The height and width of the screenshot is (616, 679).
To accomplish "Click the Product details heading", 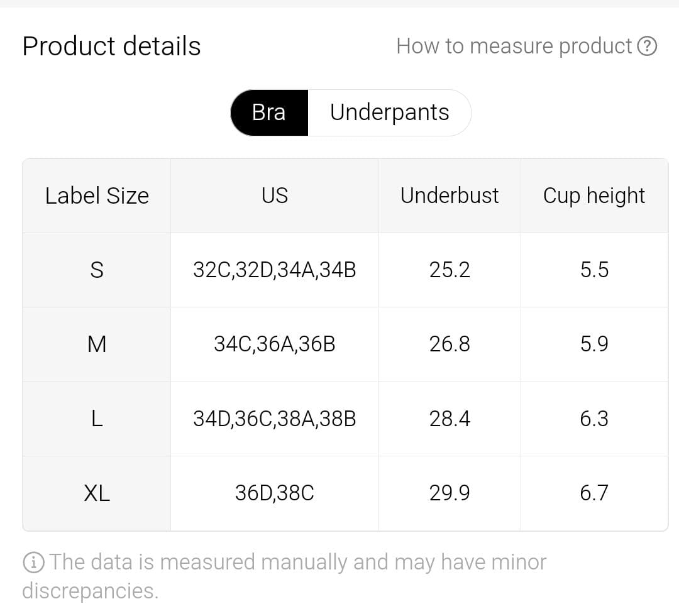I will (x=111, y=46).
